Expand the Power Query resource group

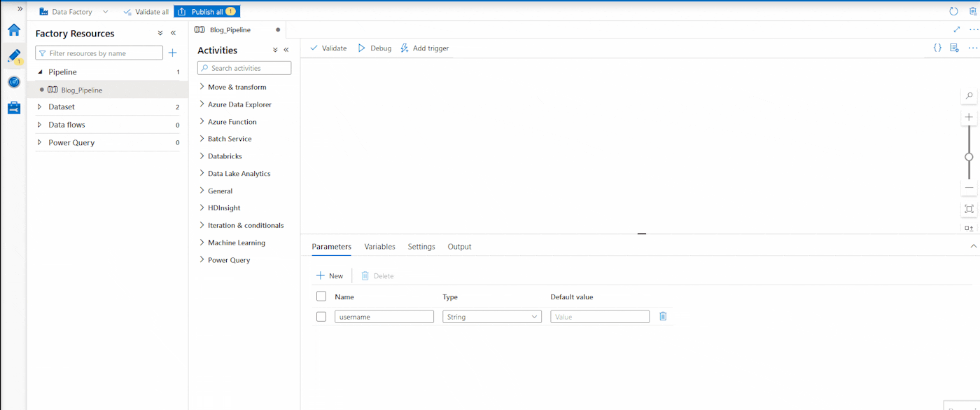coord(40,142)
